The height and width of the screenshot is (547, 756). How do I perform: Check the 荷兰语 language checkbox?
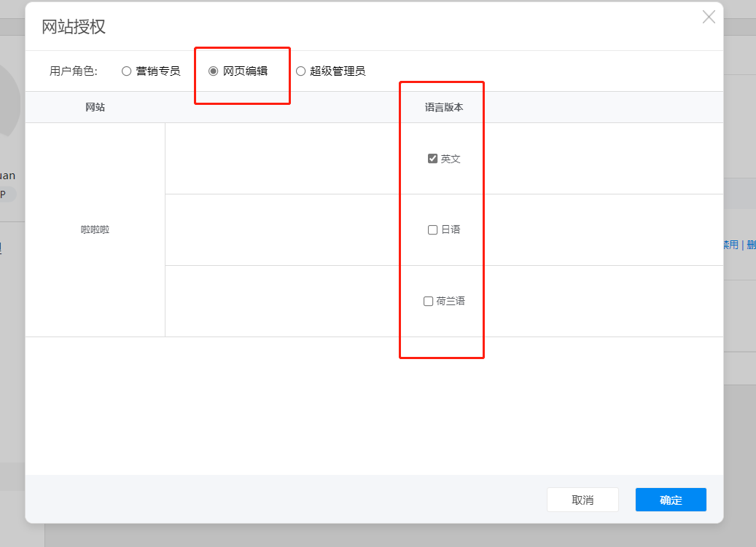pyautogui.click(x=428, y=300)
